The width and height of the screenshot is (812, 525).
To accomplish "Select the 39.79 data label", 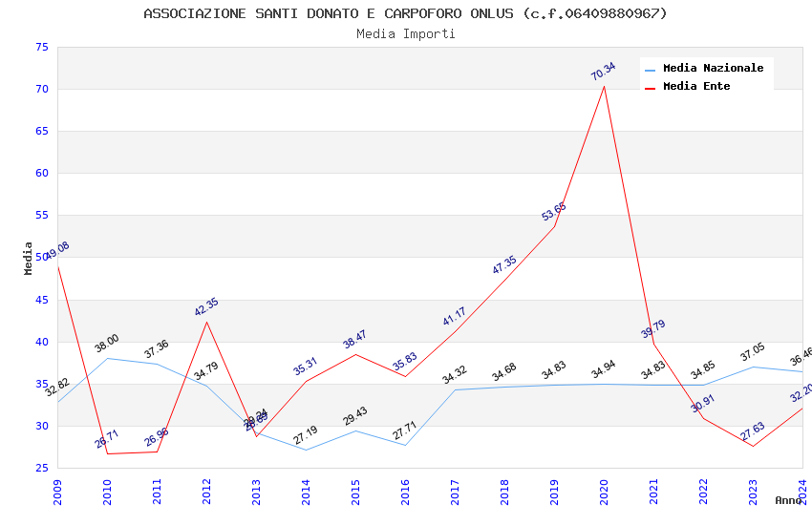I will [x=653, y=328].
